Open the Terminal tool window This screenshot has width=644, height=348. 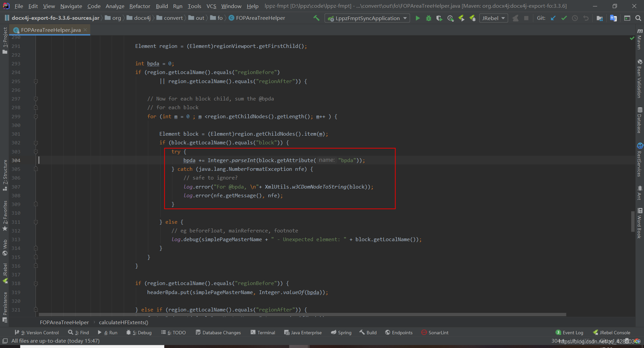266,332
